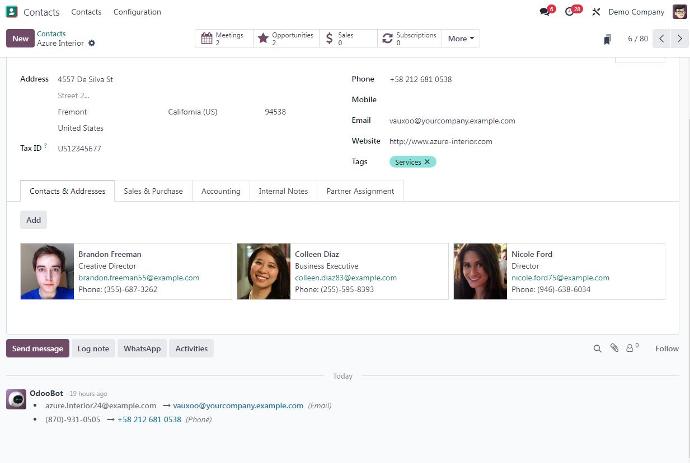Viewport: 690px width, 463px height.
Task: Open the Demo Company switcher
Action: coord(636,12)
